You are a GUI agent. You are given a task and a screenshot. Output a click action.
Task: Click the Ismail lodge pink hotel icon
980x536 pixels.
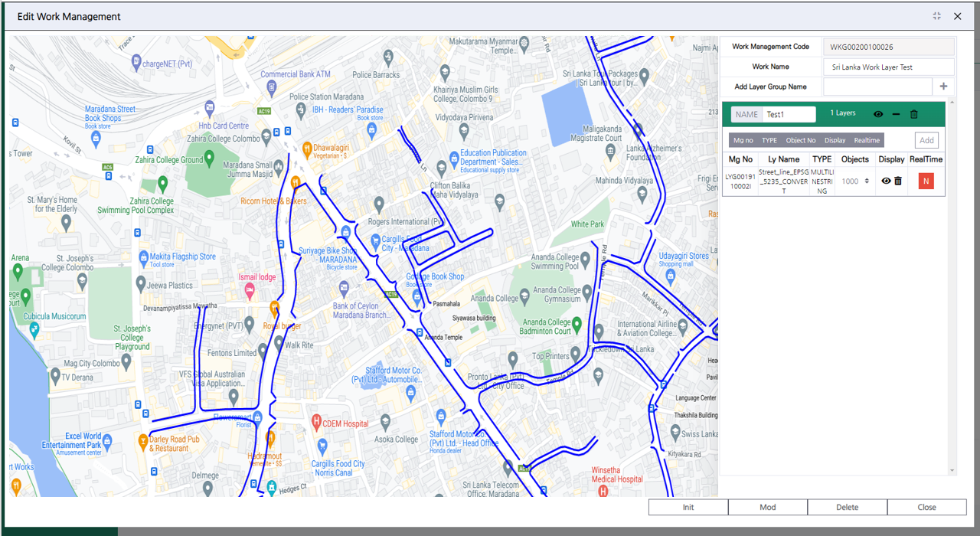248,291
